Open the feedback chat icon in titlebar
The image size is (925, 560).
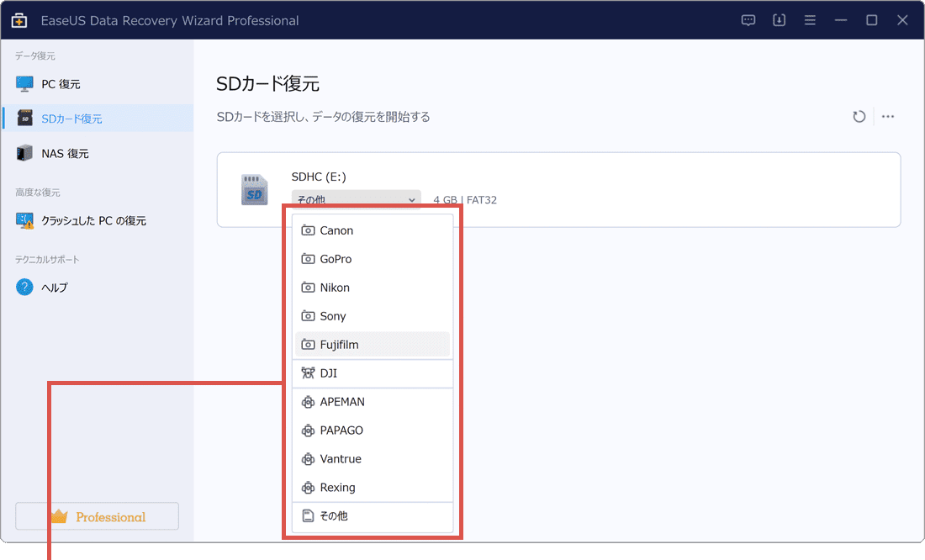pos(748,19)
